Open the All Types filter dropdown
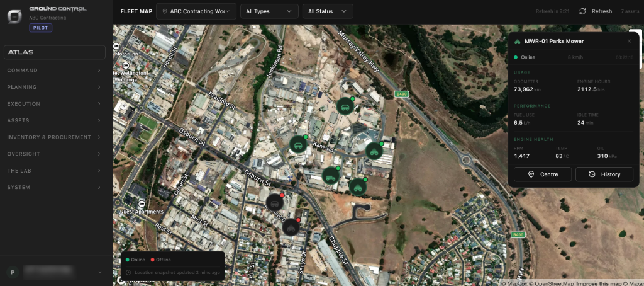 click(269, 11)
